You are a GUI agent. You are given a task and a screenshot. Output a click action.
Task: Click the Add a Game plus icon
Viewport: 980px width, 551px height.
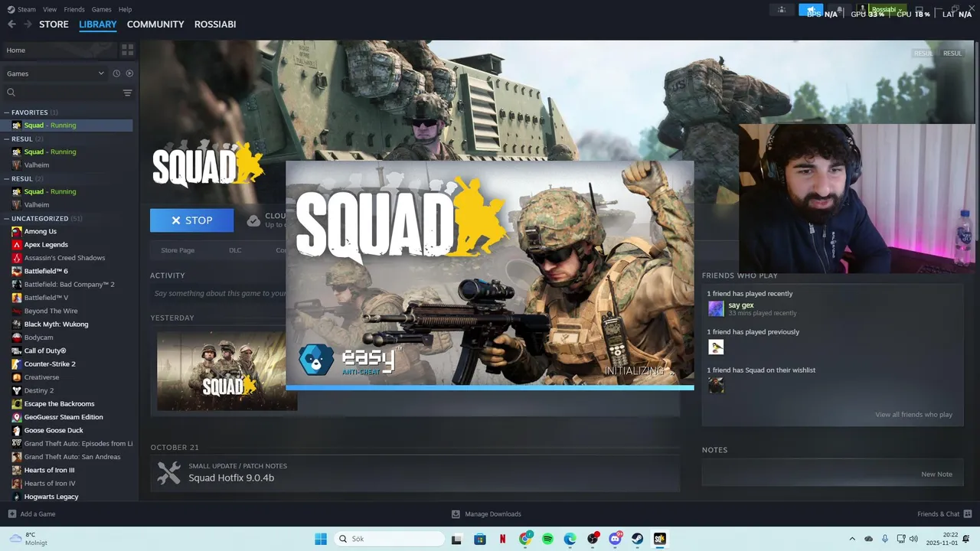[x=11, y=514]
